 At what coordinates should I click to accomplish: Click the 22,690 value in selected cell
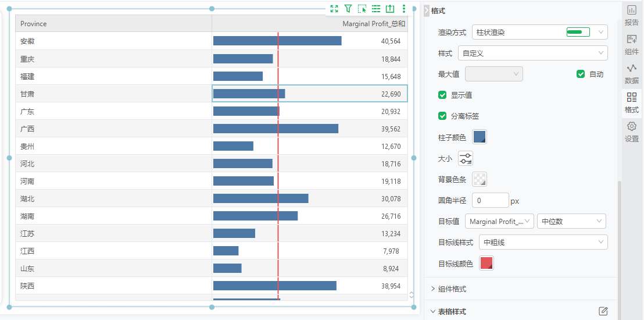click(391, 94)
